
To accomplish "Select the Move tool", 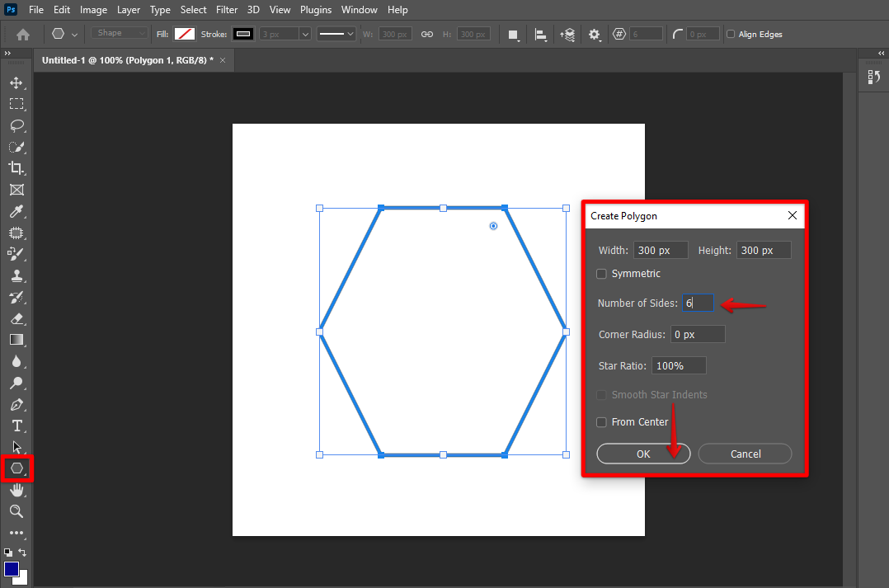I will tap(16, 82).
